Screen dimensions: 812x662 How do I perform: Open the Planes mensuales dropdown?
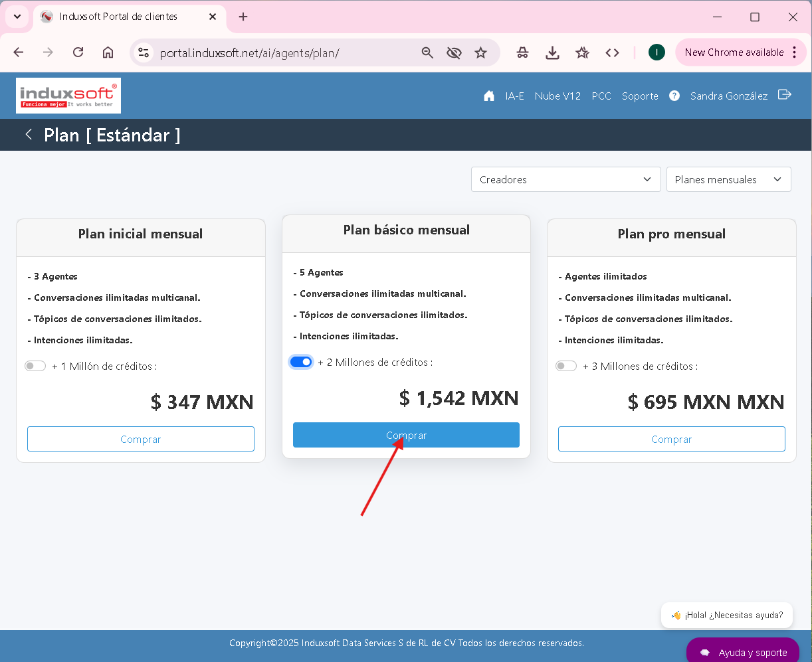tap(728, 179)
